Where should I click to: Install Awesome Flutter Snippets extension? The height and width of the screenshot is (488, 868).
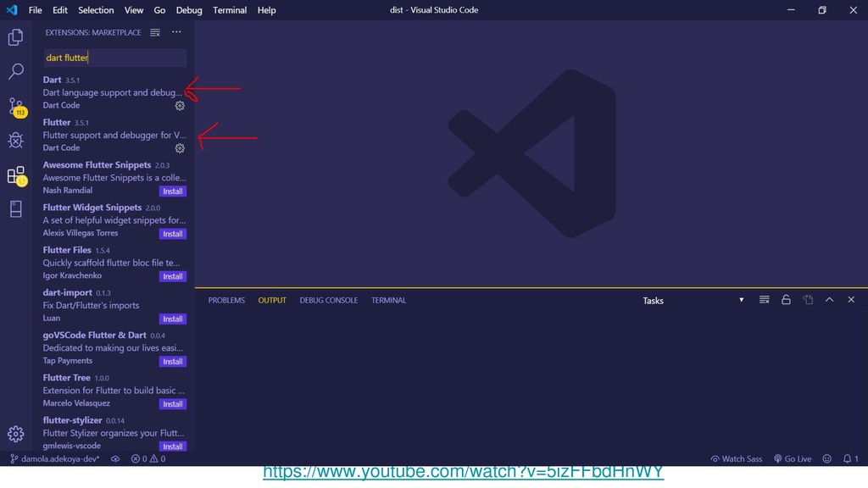click(x=173, y=191)
